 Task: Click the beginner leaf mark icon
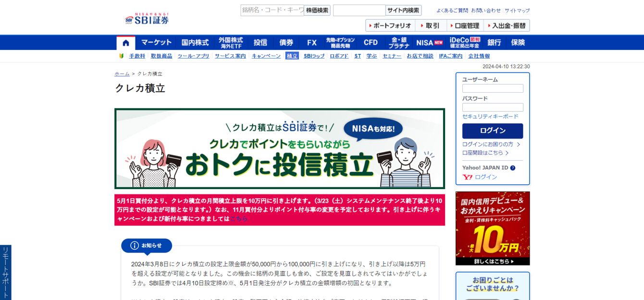coord(122,56)
